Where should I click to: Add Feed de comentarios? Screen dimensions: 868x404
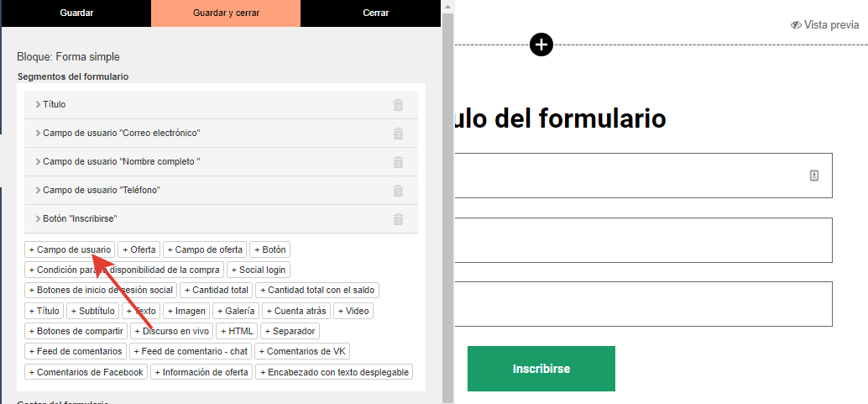coord(76,351)
